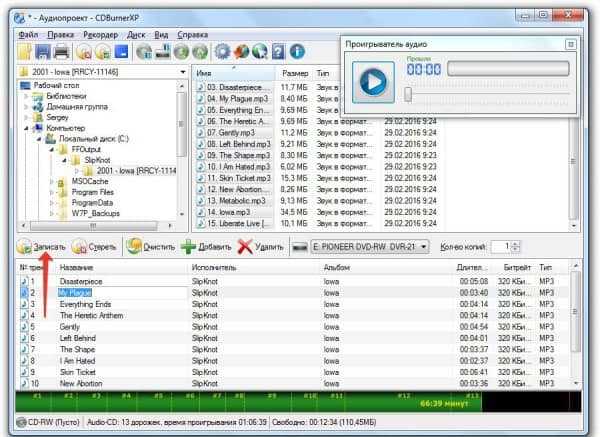Viewport: 600px width, 437px height.
Task: Open settings with the gear toolbar icon
Action: [x=222, y=51]
